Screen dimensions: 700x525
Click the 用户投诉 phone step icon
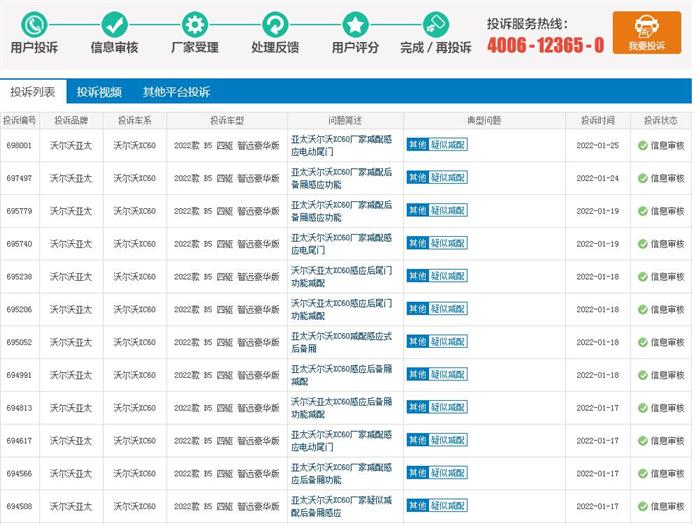point(34,25)
